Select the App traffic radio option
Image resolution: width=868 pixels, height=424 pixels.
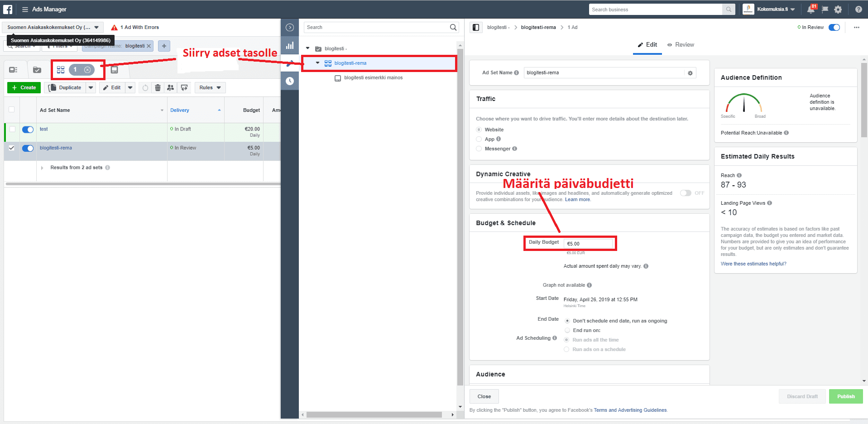pyautogui.click(x=479, y=140)
